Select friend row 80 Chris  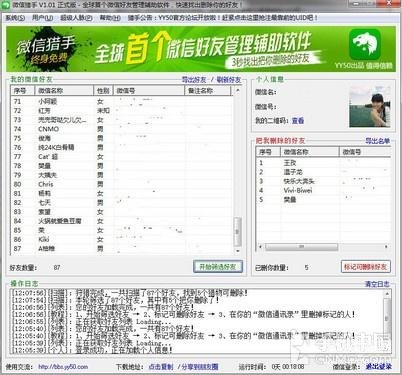122,184
